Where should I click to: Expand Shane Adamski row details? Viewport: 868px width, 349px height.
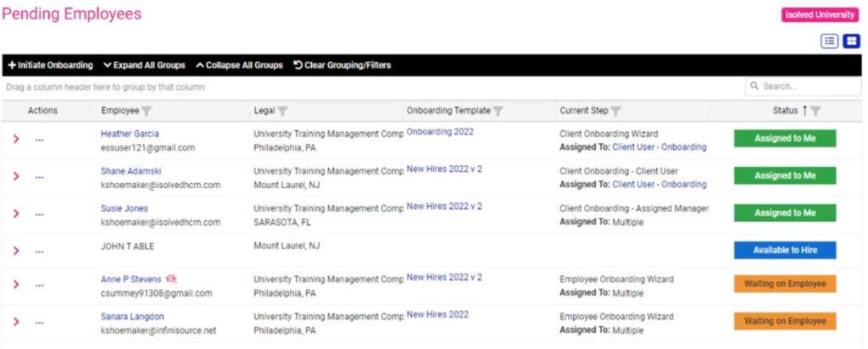[16, 176]
